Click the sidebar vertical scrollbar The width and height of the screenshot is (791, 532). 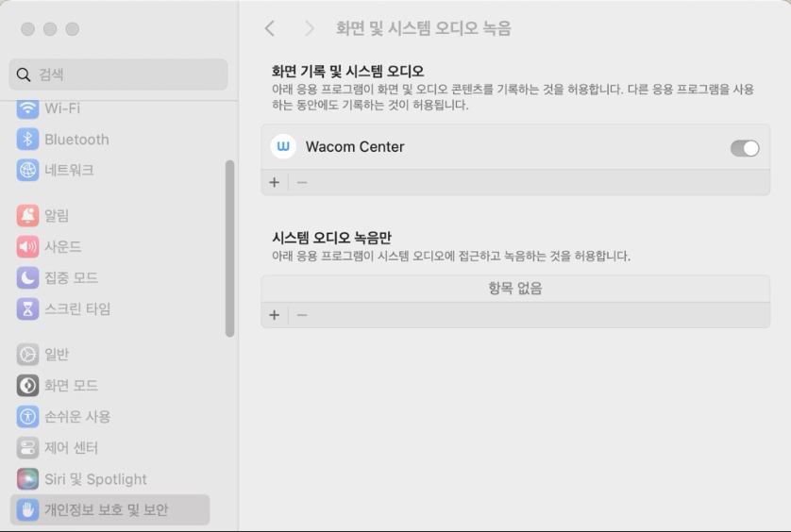click(x=230, y=249)
